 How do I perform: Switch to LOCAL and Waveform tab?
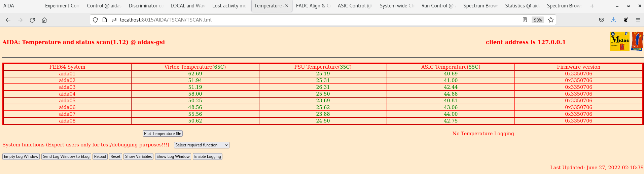(x=188, y=6)
